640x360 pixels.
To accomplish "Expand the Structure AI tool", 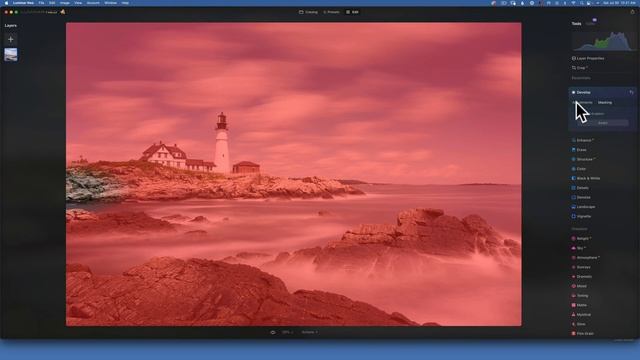I will pos(583,159).
